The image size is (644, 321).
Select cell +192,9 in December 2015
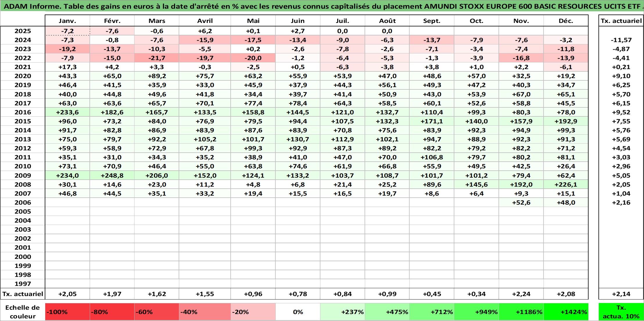coord(566,121)
